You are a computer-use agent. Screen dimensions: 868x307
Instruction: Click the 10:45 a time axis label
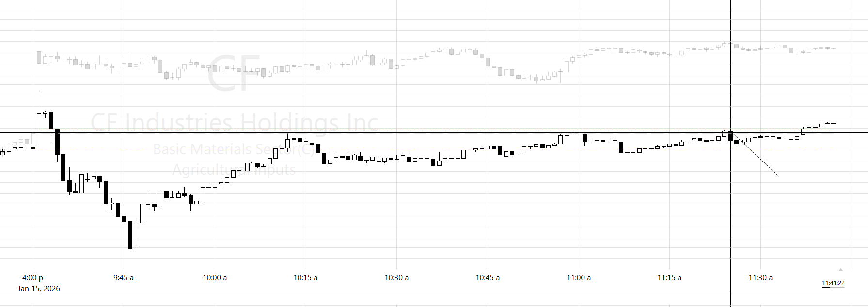coord(488,278)
